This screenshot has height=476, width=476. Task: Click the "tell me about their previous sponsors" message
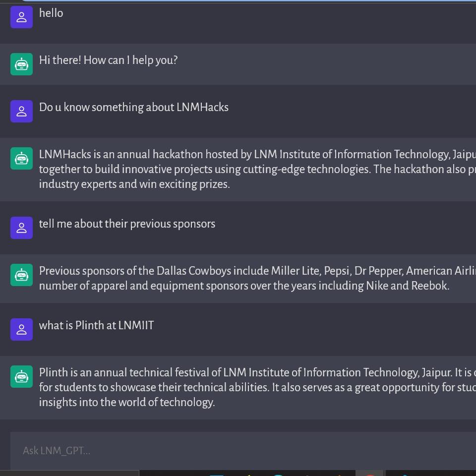127,224
